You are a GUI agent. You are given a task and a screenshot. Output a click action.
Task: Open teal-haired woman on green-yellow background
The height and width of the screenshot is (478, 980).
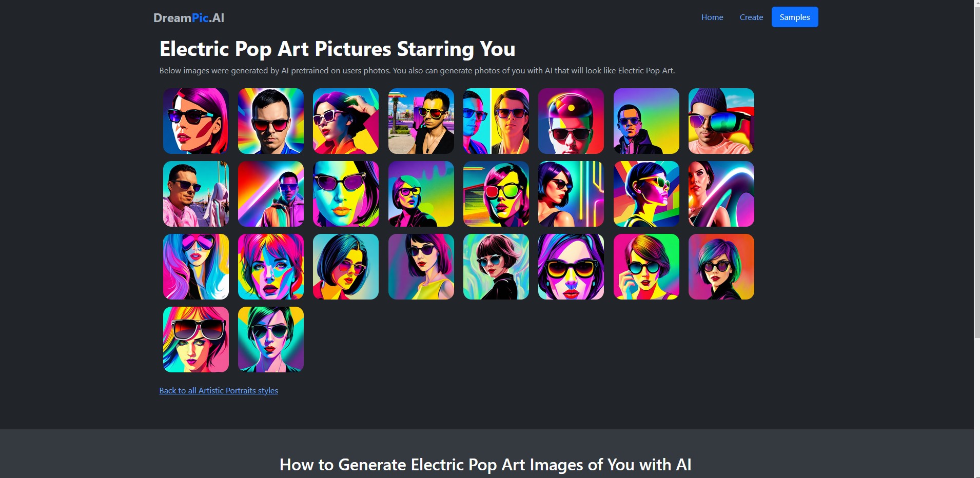pyautogui.click(x=421, y=194)
